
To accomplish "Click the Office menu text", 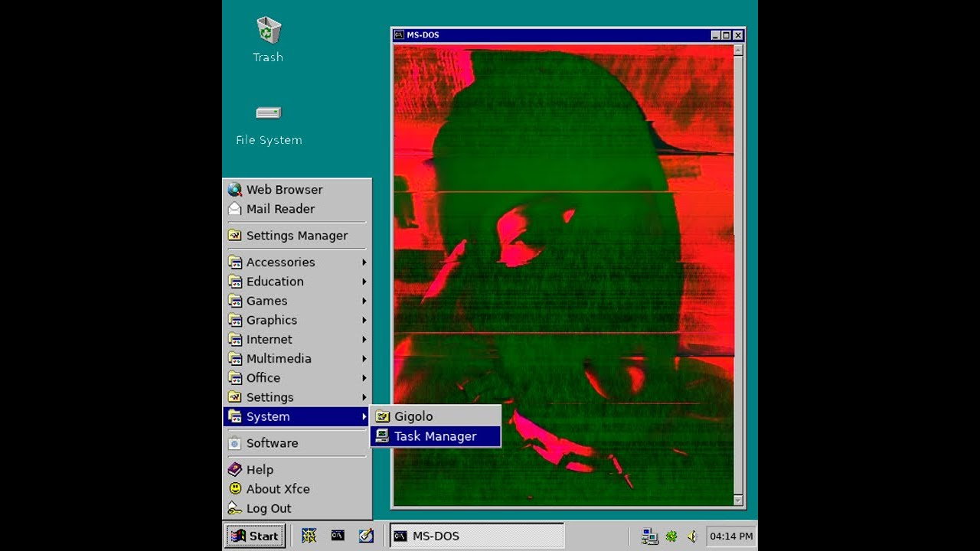I will (263, 378).
